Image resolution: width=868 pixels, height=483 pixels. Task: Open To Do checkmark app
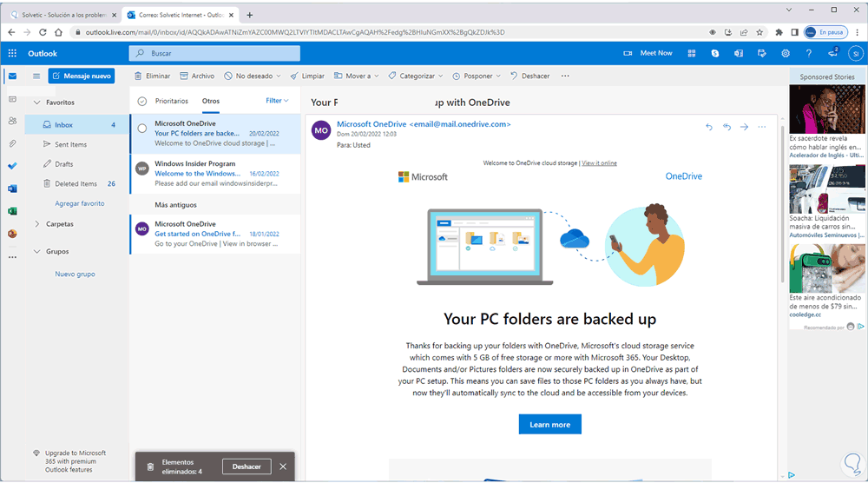click(12, 166)
